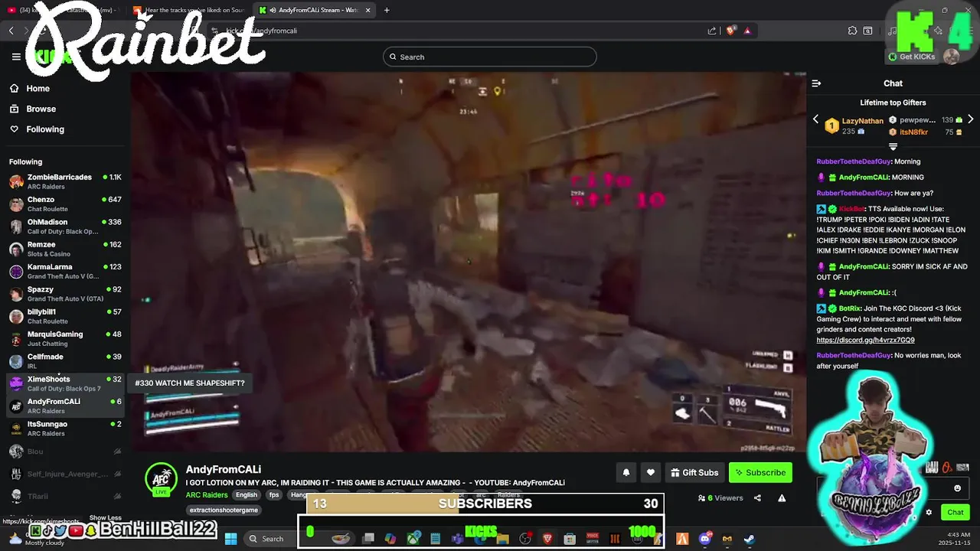Open Browse in sidebar

coord(41,109)
